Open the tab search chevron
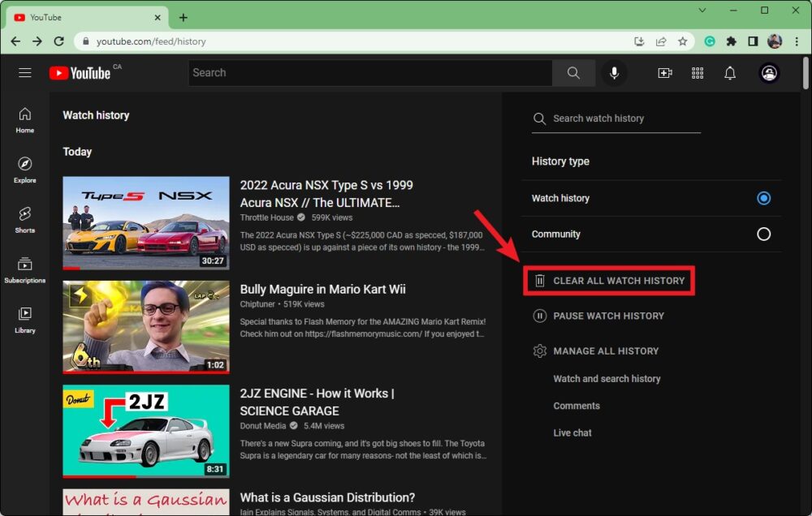Screen dimensions: 812x516 click(702, 11)
